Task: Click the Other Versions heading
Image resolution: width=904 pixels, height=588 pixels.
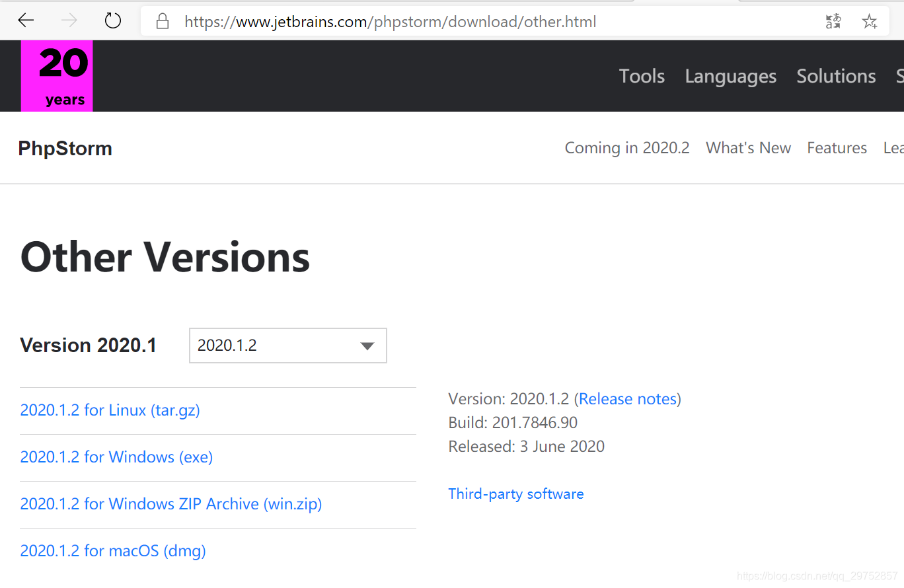Action: [x=165, y=257]
